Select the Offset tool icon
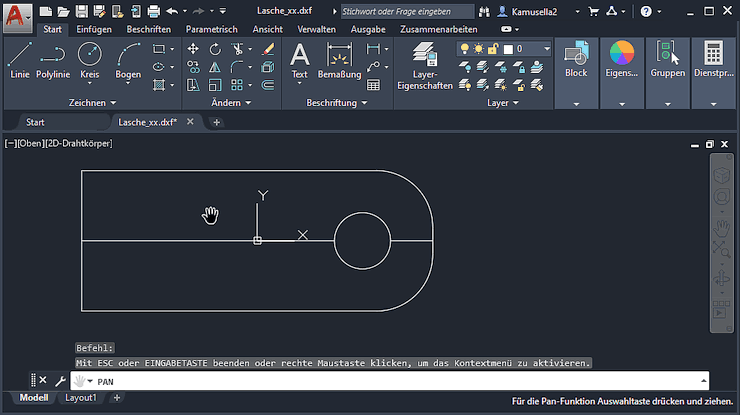This screenshot has height=415, width=740. pyautogui.click(x=268, y=85)
